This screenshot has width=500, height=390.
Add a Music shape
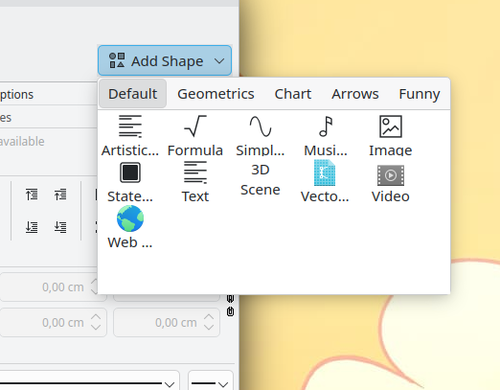click(325, 136)
